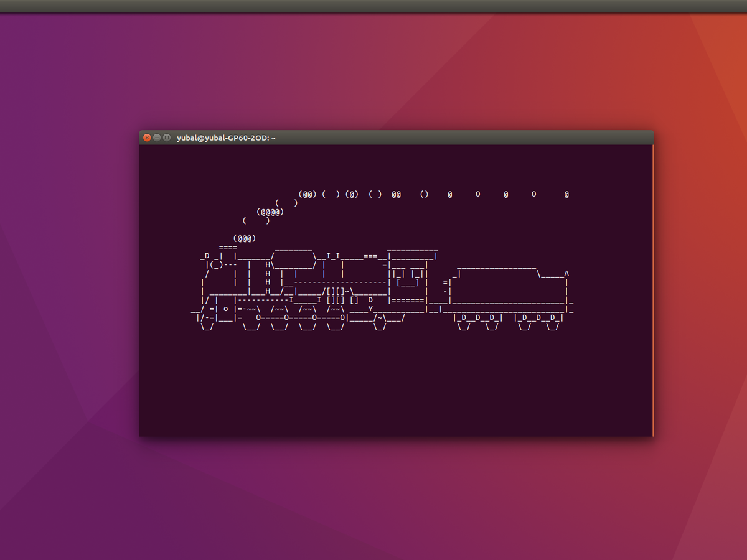Click the Y coupling under the cab
Viewport: 747px width, 560px height.
[x=370, y=309]
